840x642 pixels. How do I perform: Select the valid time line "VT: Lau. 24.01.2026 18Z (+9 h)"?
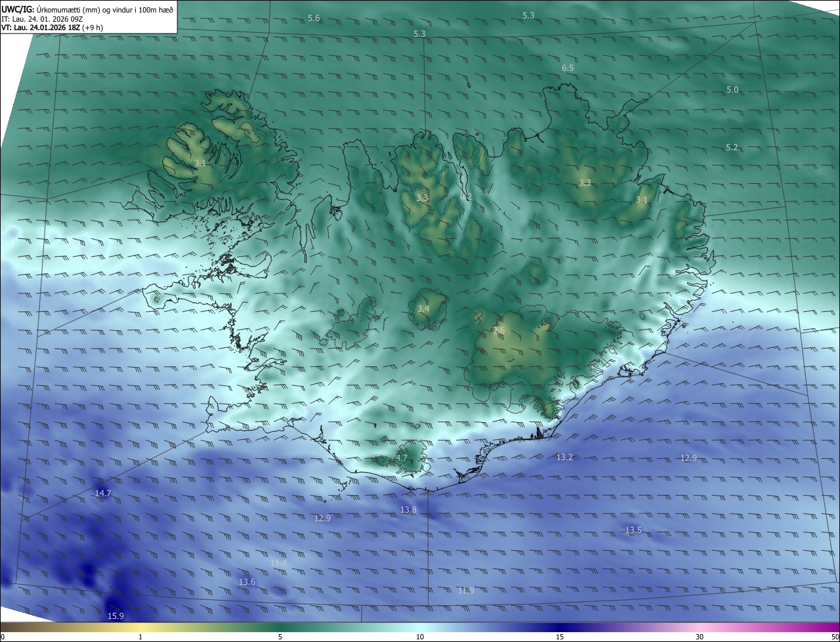pos(52,28)
